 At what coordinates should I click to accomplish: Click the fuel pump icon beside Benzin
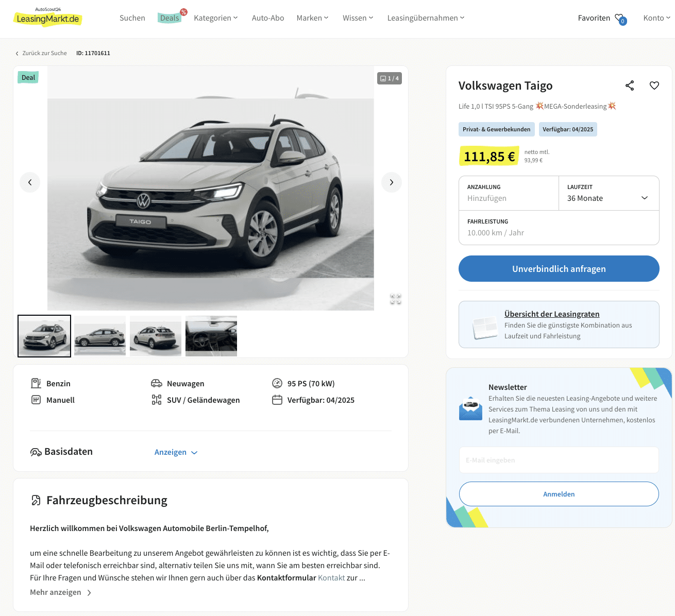click(36, 383)
